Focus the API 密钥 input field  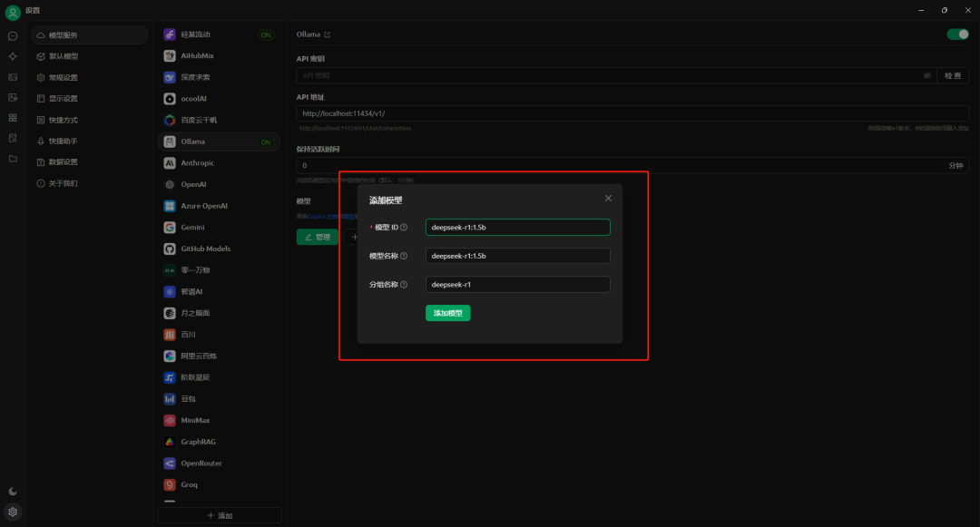tap(610, 75)
